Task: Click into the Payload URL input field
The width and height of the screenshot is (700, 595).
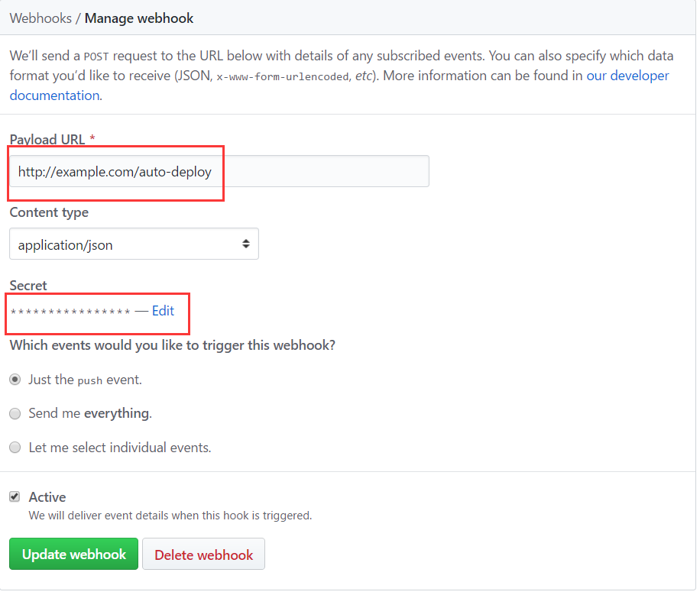Action: [219, 172]
